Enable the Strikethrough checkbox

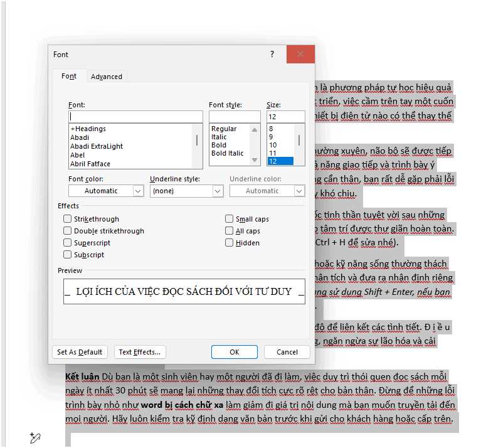coord(68,219)
